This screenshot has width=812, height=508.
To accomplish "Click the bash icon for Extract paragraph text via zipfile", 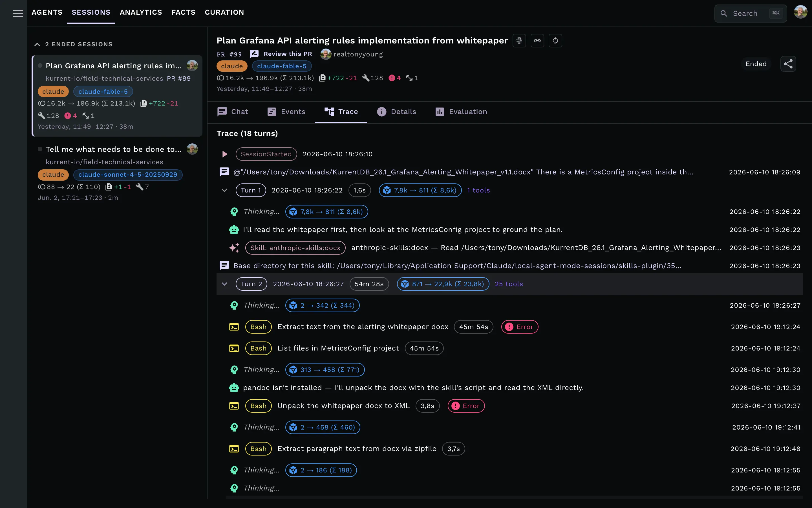I will coord(234,449).
